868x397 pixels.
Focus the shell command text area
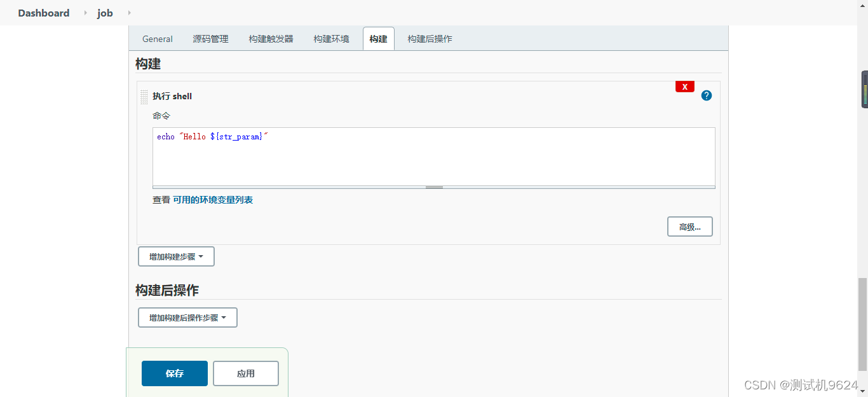[x=434, y=157]
